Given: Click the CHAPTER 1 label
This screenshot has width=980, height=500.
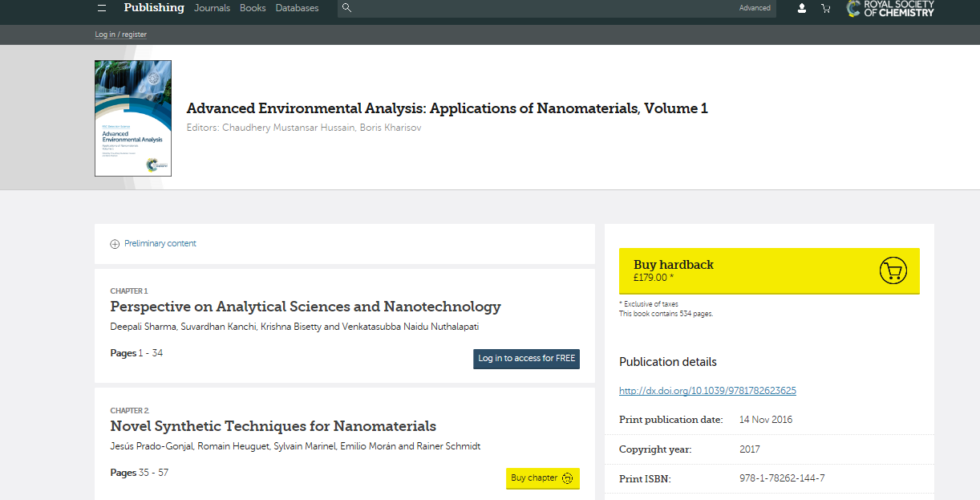Looking at the screenshot, I should pos(129,291).
